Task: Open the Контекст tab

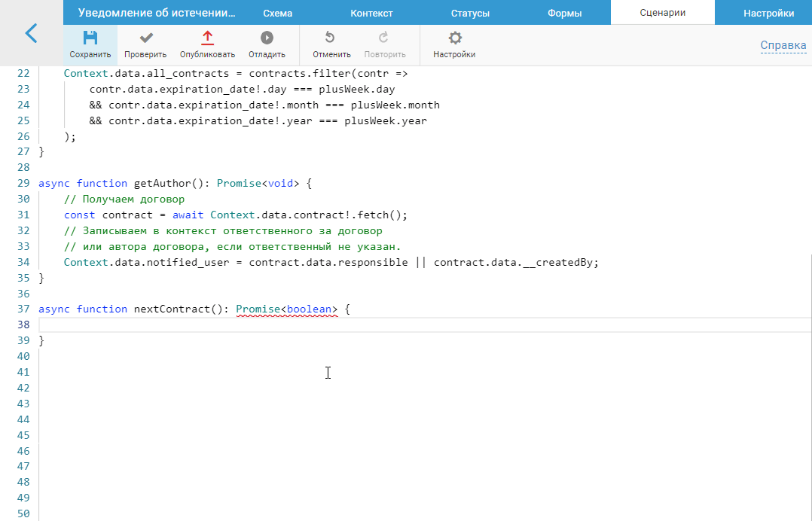Action: pos(371,14)
